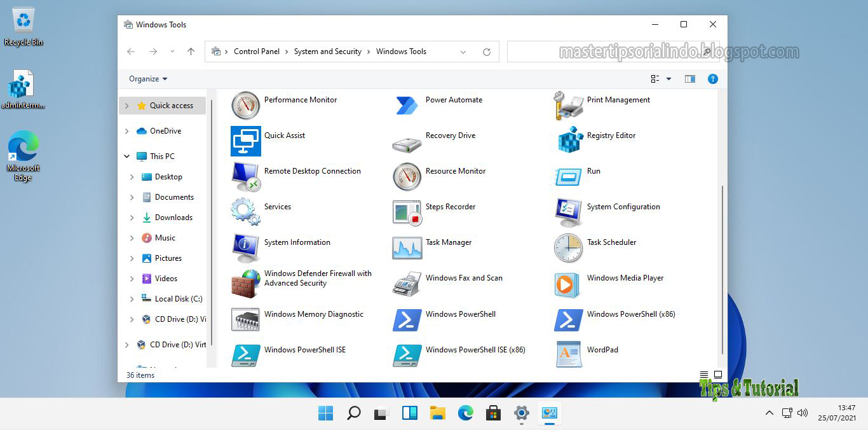
Task: Expand the address bar history dropdown
Action: coord(463,52)
